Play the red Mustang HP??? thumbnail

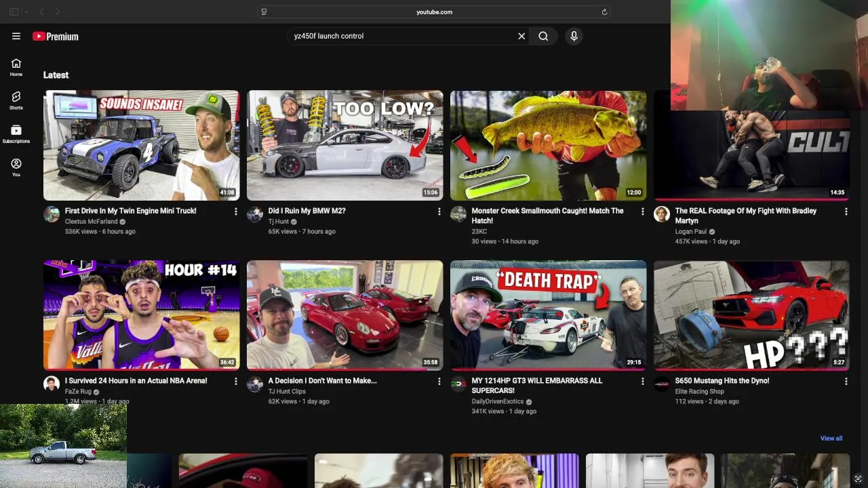(751, 315)
